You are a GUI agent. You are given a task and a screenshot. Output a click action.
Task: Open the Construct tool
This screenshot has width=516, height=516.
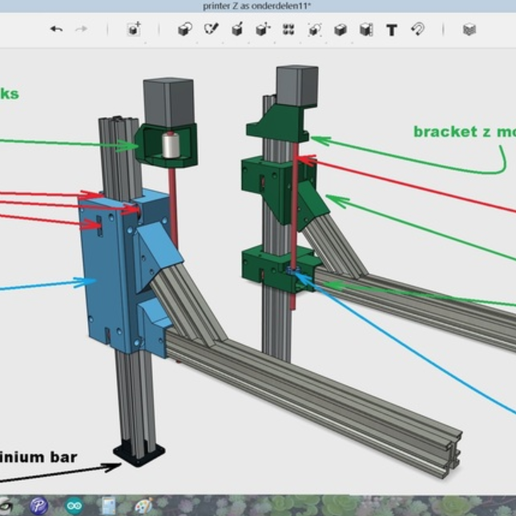click(x=237, y=29)
